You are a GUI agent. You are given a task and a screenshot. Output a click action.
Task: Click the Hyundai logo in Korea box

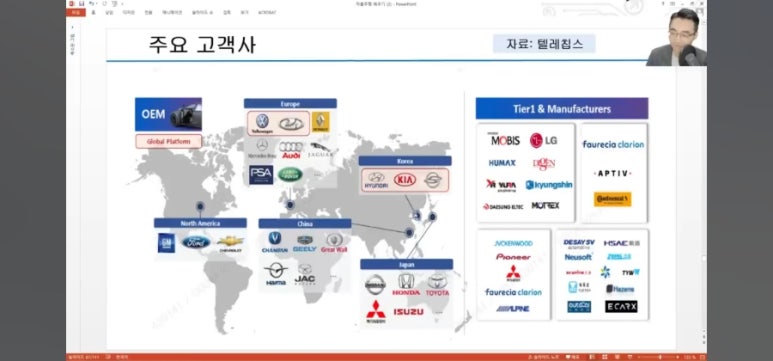[x=376, y=180]
